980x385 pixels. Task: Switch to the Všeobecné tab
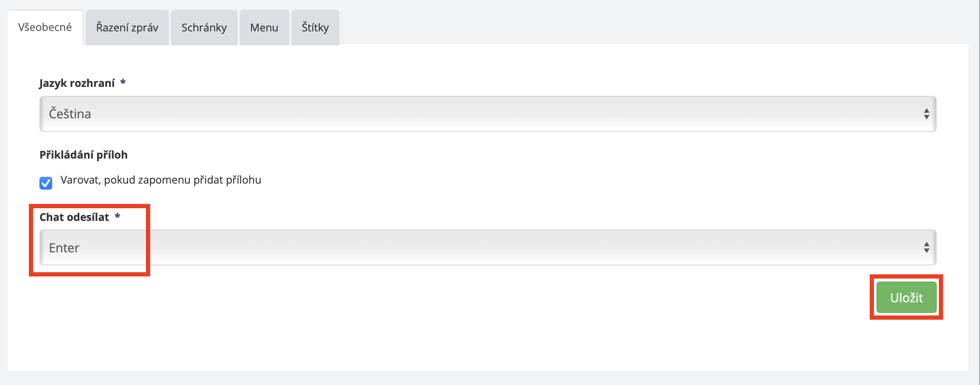[x=45, y=28]
